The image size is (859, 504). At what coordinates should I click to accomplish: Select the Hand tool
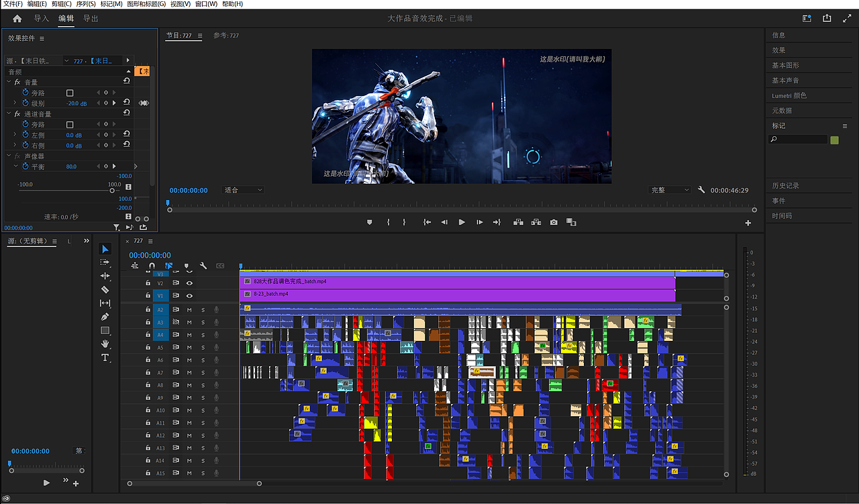pos(105,344)
